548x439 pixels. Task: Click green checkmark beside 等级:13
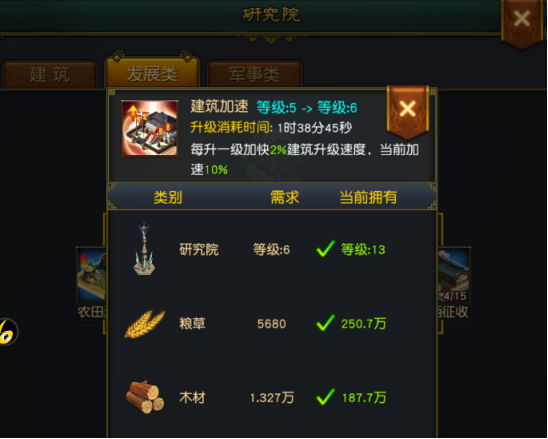point(325,249)
